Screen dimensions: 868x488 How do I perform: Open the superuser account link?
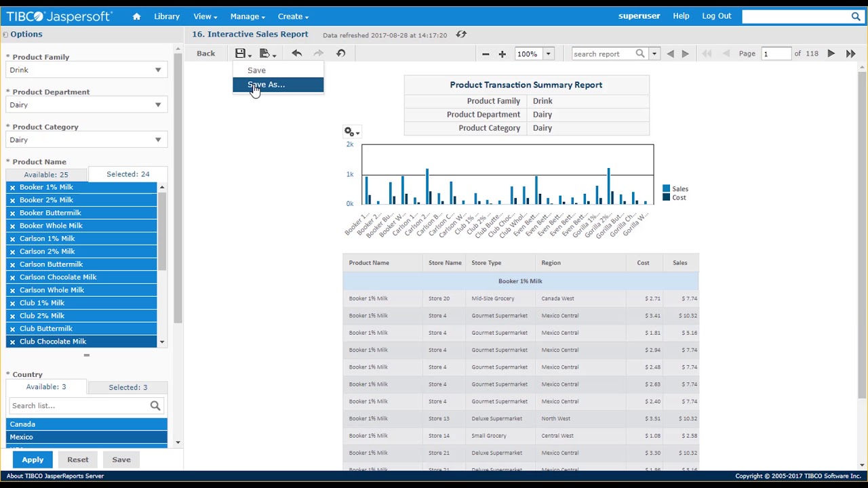[639, 16]
